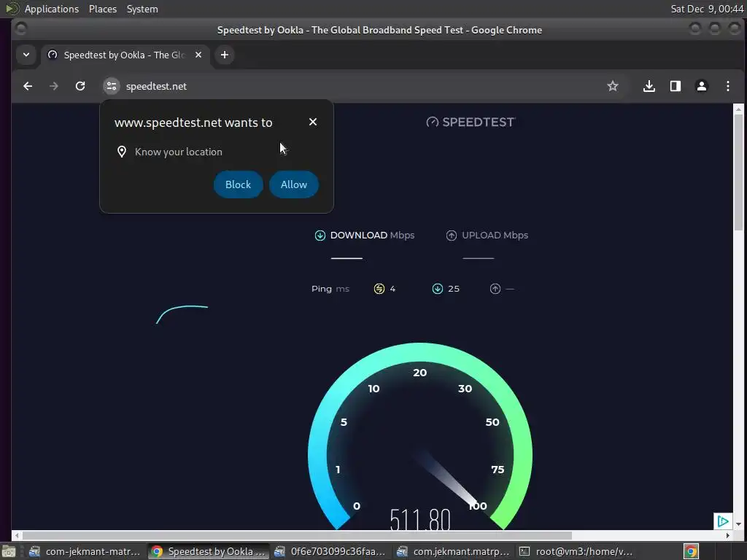Switch to com.jekmant.matrp... taskbar window
This screenshot has width=747, height=560.
tap(454, 551)
